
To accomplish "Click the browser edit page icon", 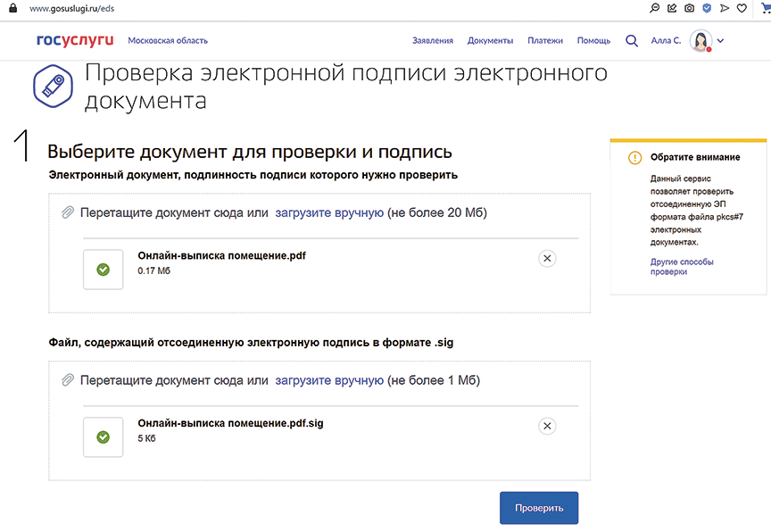I will pyautogui.click(x=672, y=7).
